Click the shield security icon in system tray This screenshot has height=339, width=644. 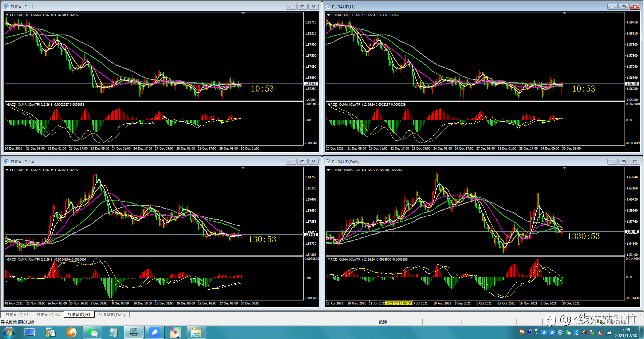click(x=560, y=333)
